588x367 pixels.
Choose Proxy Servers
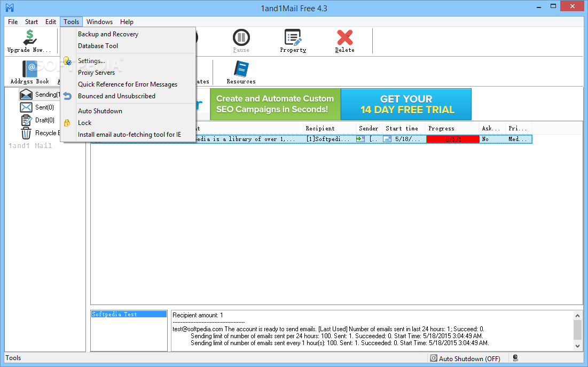128,73
